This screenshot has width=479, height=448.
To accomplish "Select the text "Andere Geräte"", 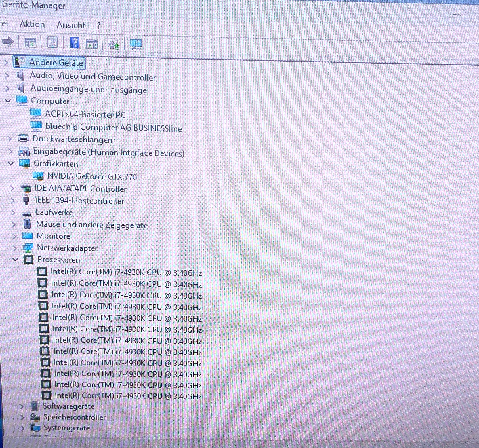I will click(56, 62).
